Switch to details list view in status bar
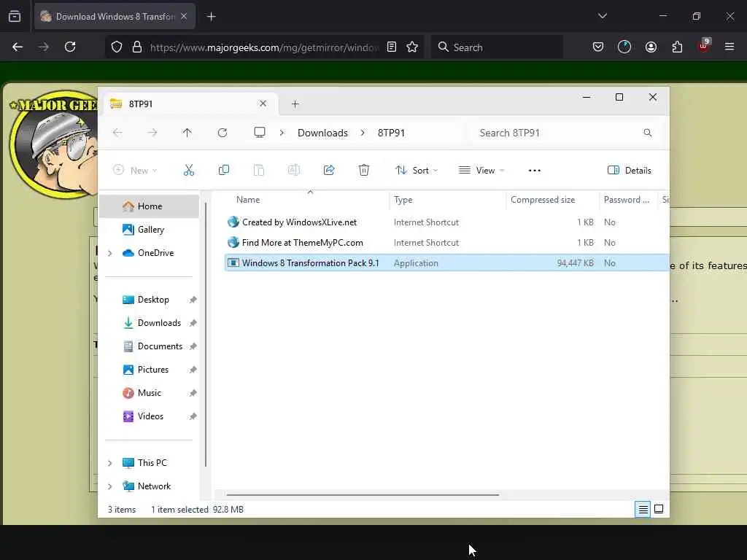The height and width of the screenshot is (560, 747). click(x=643, y=510)
